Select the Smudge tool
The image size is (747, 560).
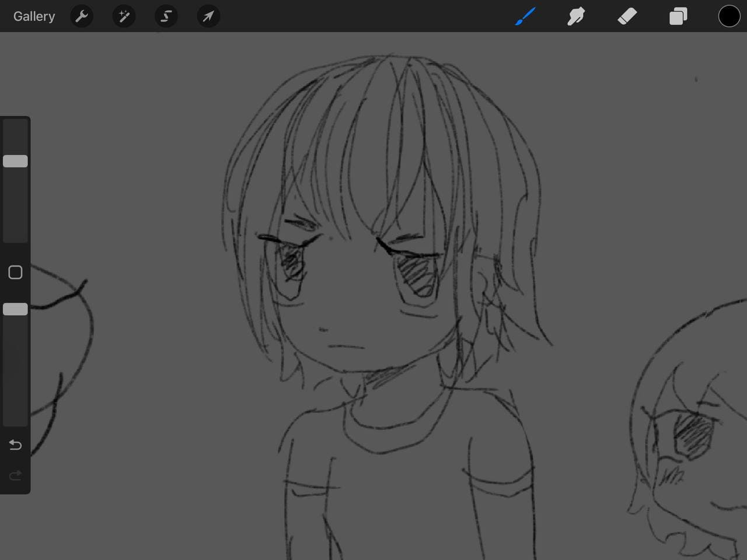point(576,16)
